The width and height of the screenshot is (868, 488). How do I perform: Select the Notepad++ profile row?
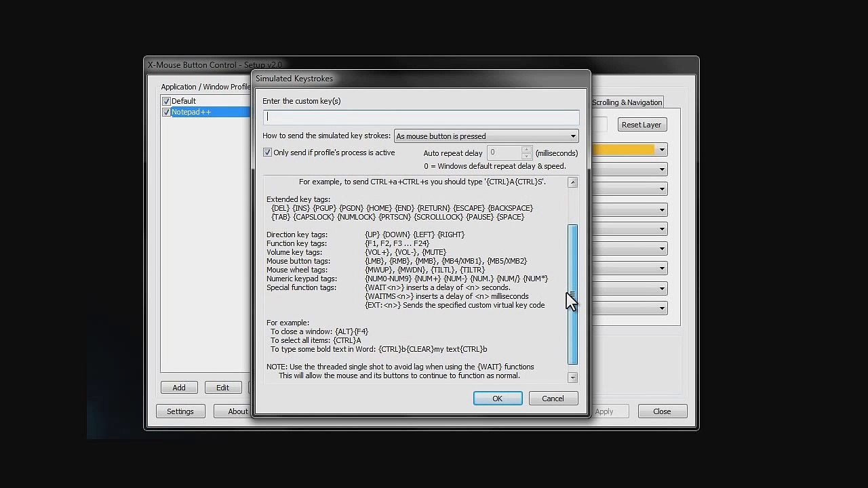[x=206, y=112]
